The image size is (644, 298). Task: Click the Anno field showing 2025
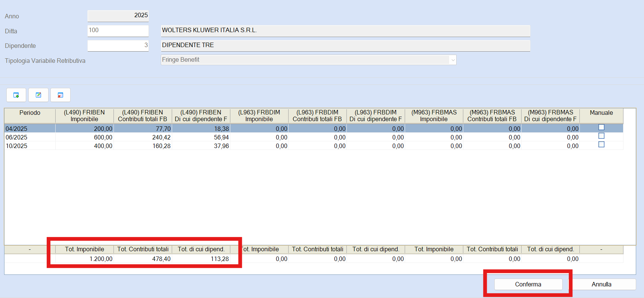[118, 16]
